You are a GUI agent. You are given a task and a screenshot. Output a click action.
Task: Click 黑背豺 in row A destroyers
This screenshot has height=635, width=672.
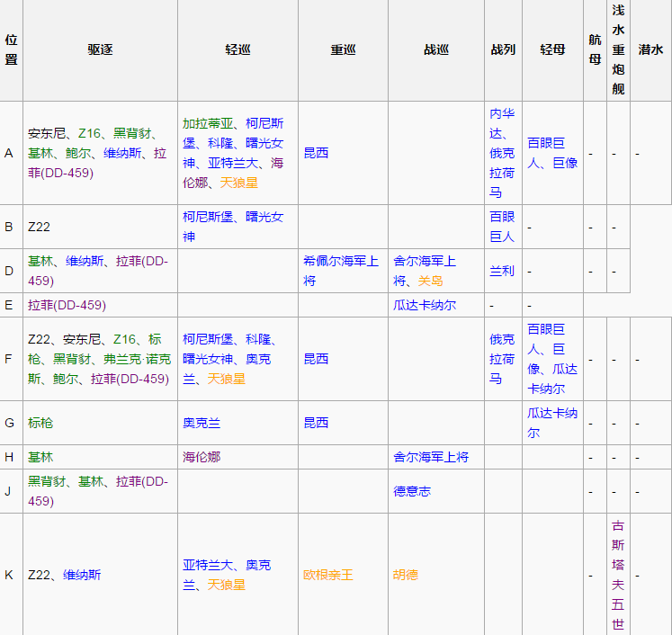click(132, 133)
